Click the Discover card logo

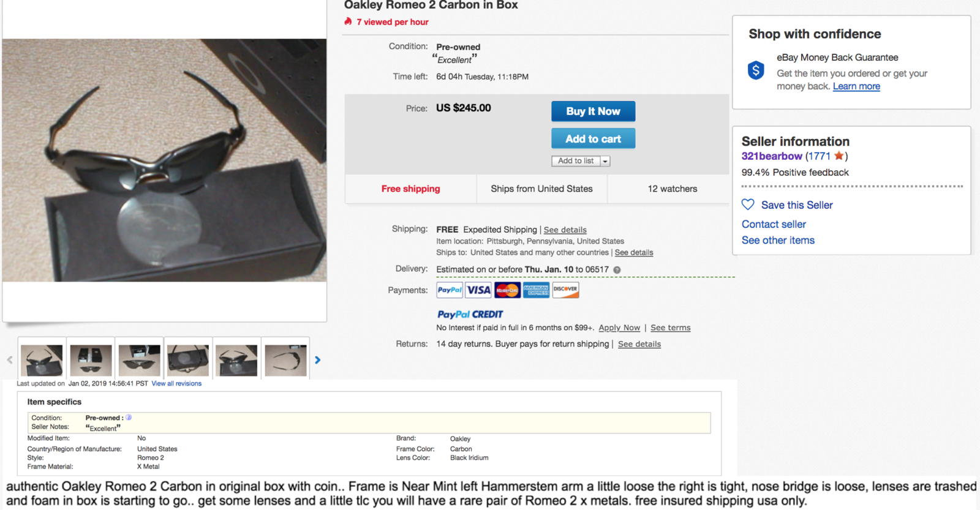(565, 290)
